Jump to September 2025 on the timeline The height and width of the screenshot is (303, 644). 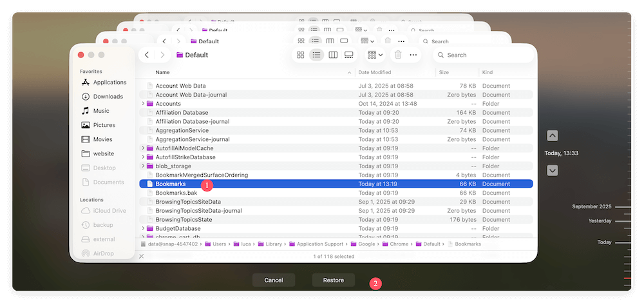pyautogui.click(x=591, y=207)
